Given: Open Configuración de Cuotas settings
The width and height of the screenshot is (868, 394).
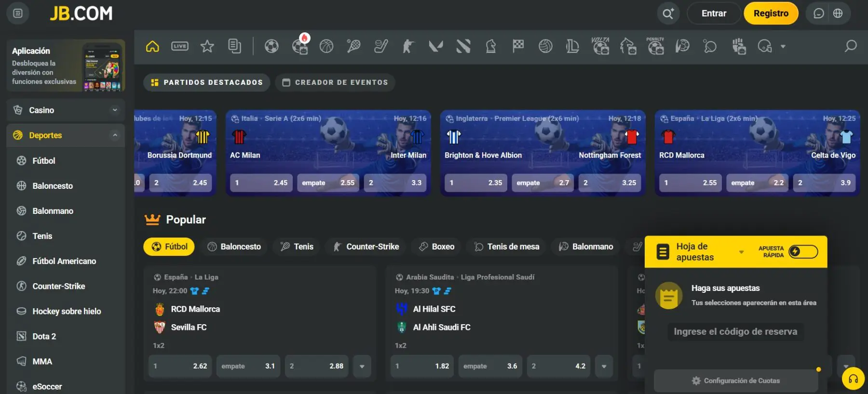Looking at the screenshot, I should (736, 381).
